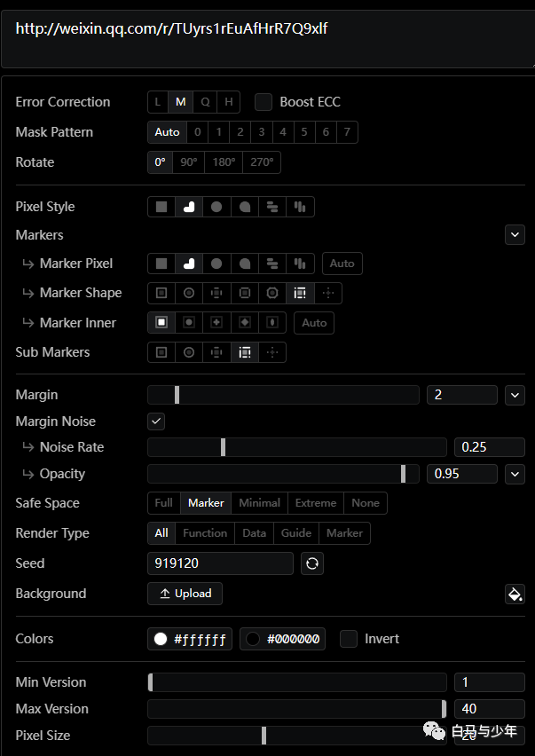Click the Marker Pixel Auto button
535x756 pixels.
click(x=342, y=264)
